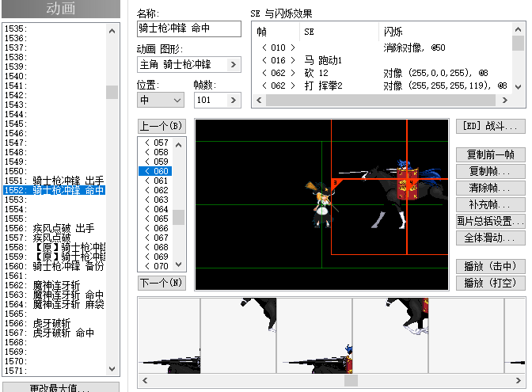
Task: Select animation 1551 骑士枪冲锋 出手
Action: click(55, 181)
